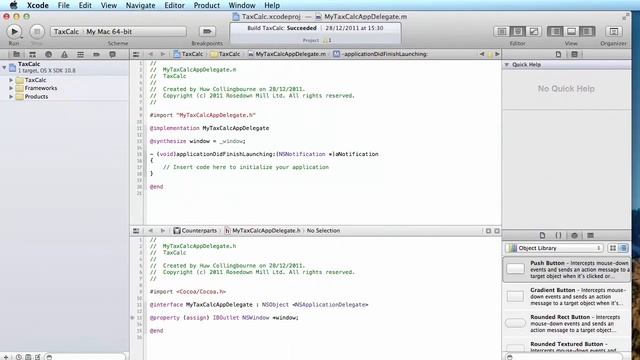This screenshot has width=640, height=360.
Task: Switch library to list view
Action: pyautogui.click(x=623, y=248)
